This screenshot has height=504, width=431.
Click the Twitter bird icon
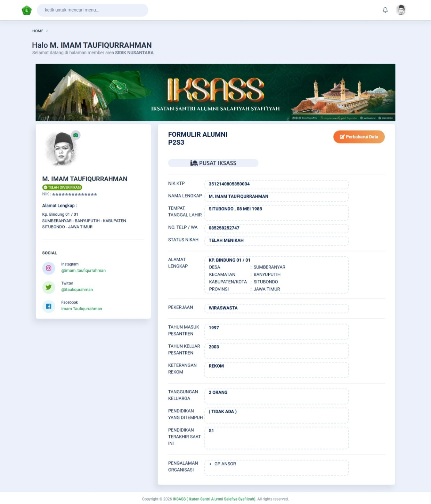pos(49,287)
